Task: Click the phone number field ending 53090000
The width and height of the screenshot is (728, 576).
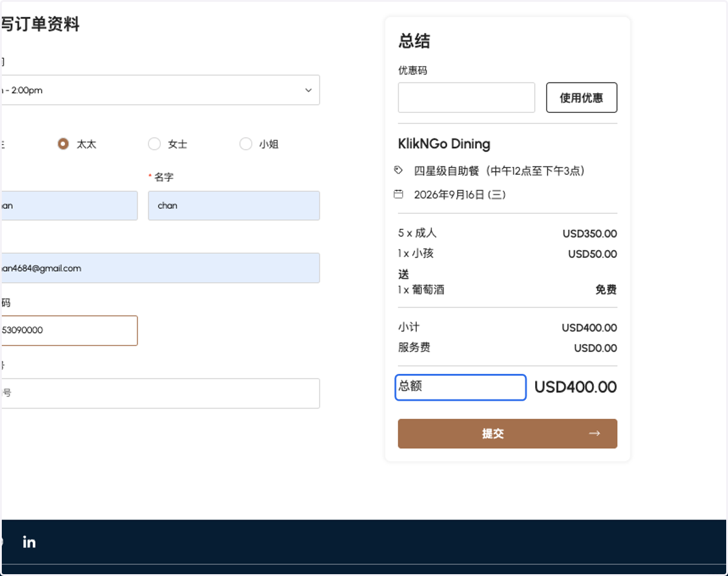Action: click(x=69, y=331)
